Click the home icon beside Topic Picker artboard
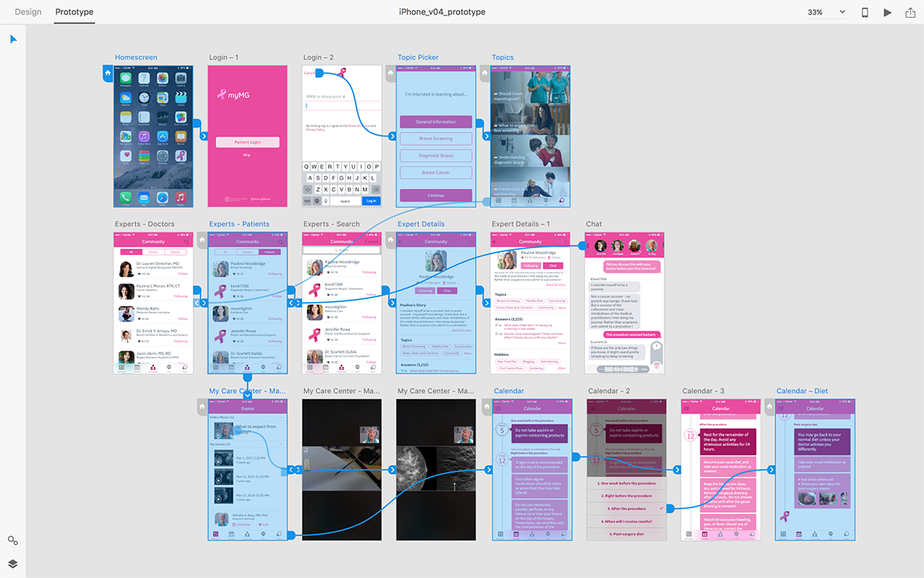 [390, 74]
